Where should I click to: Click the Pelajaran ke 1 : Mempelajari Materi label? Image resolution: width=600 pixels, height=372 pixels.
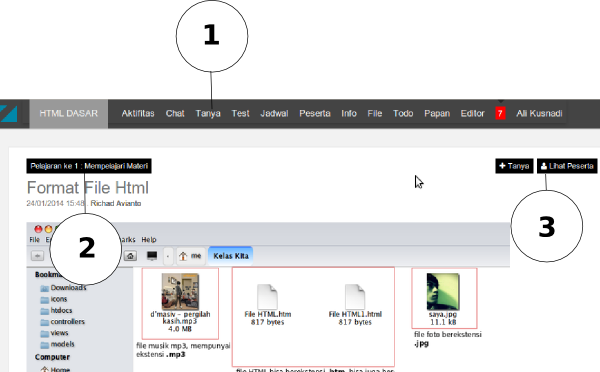click(x=89, y=166)
